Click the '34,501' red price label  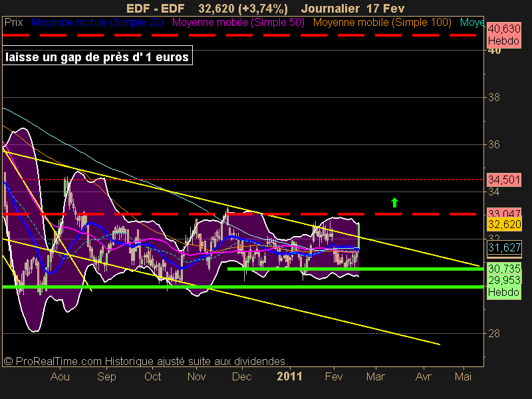click(x=504, y=180)
